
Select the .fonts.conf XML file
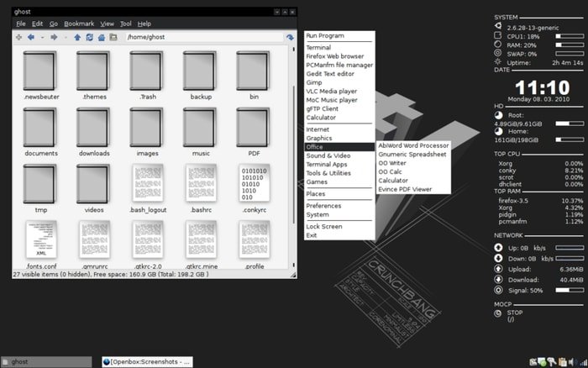pyautogui.click(x=41, y=244)
